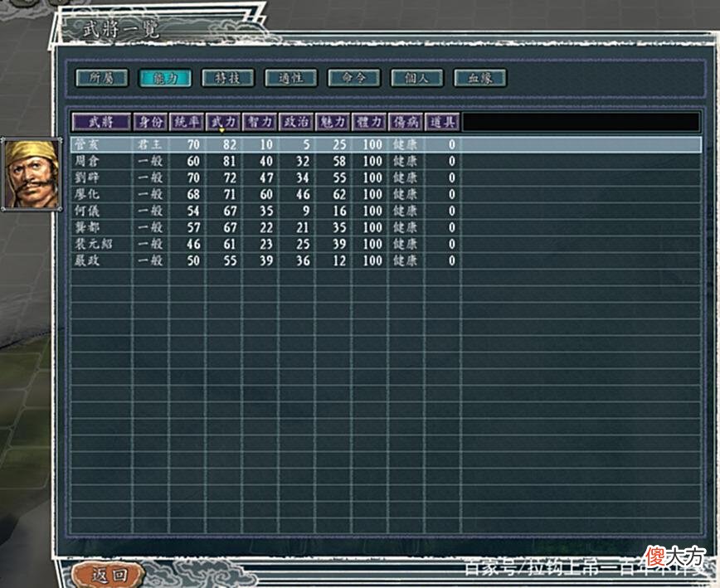
Task: Open the 特技 tab
Action: click(228, 78)
